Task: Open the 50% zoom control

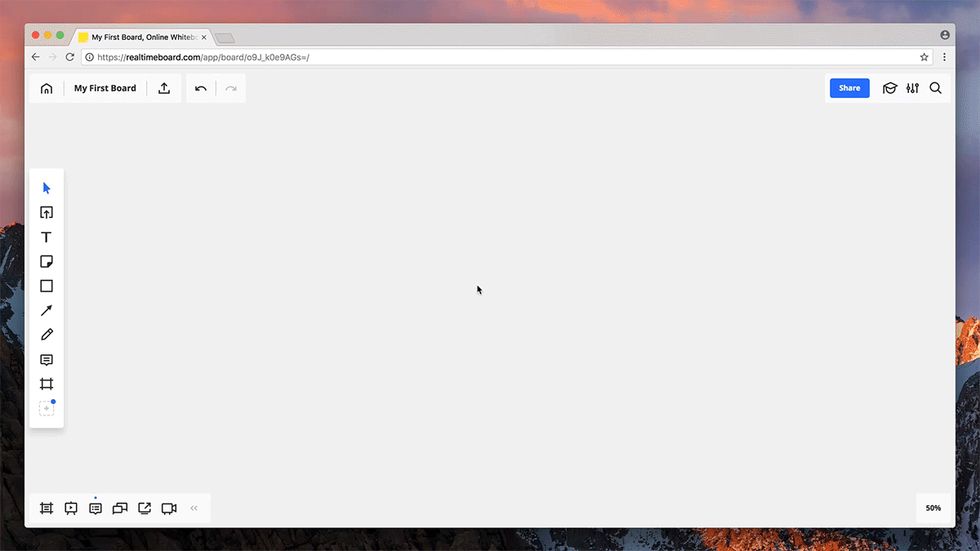Action: point(933,508)
